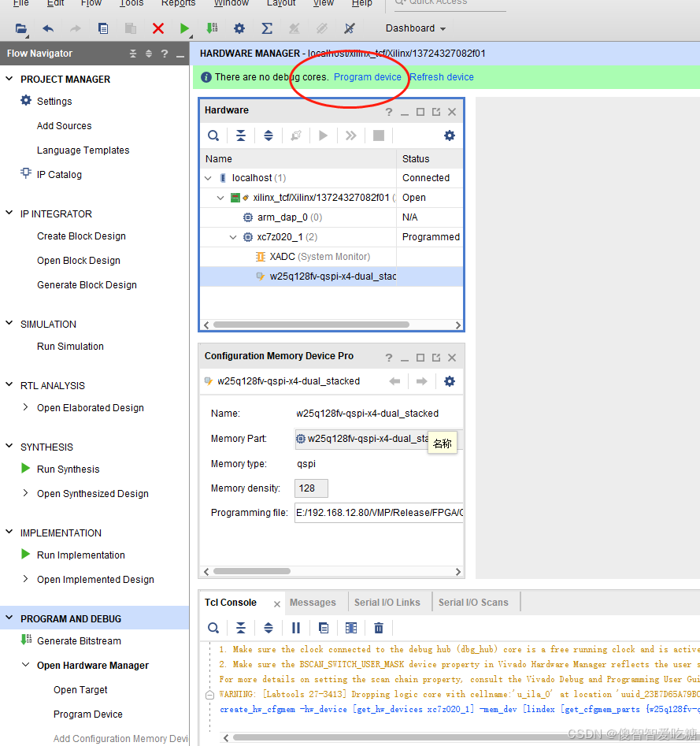Open Settings gear in the main toolbar

click(239, 28)
